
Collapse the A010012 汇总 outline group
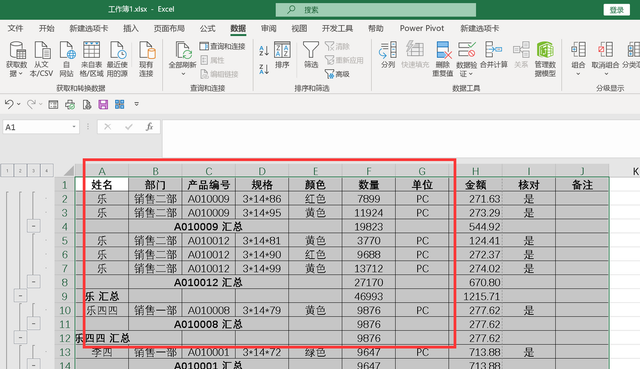pyautogui.click(x=33, y=282)
